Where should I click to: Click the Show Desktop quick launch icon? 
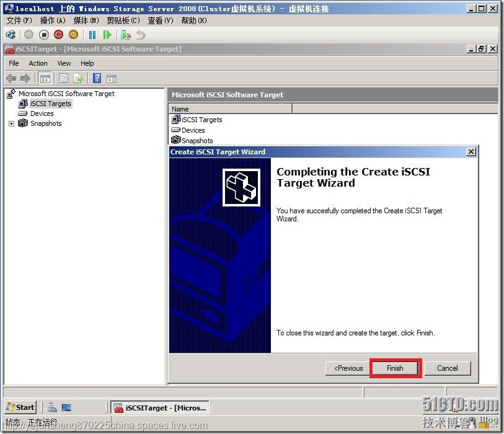point(66,407)
